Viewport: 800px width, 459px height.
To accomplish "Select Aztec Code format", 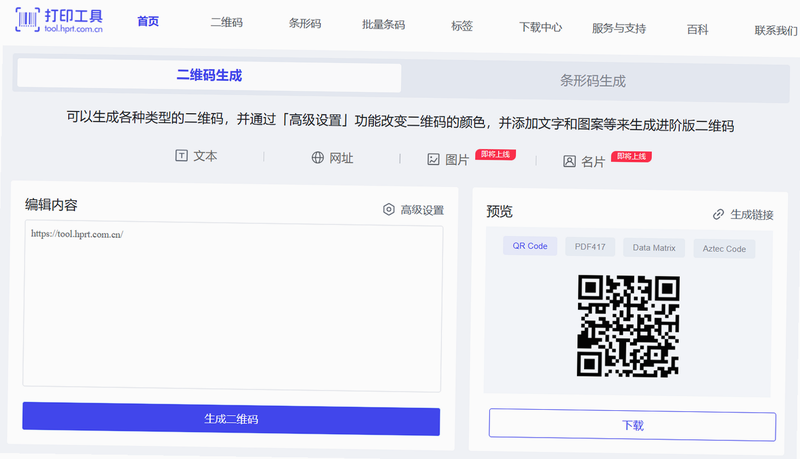I will coord(724,249).
